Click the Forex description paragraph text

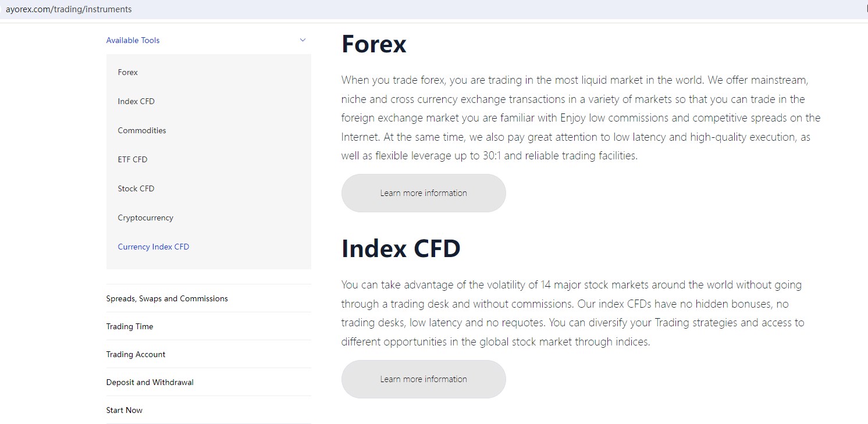tap(581, 117)
